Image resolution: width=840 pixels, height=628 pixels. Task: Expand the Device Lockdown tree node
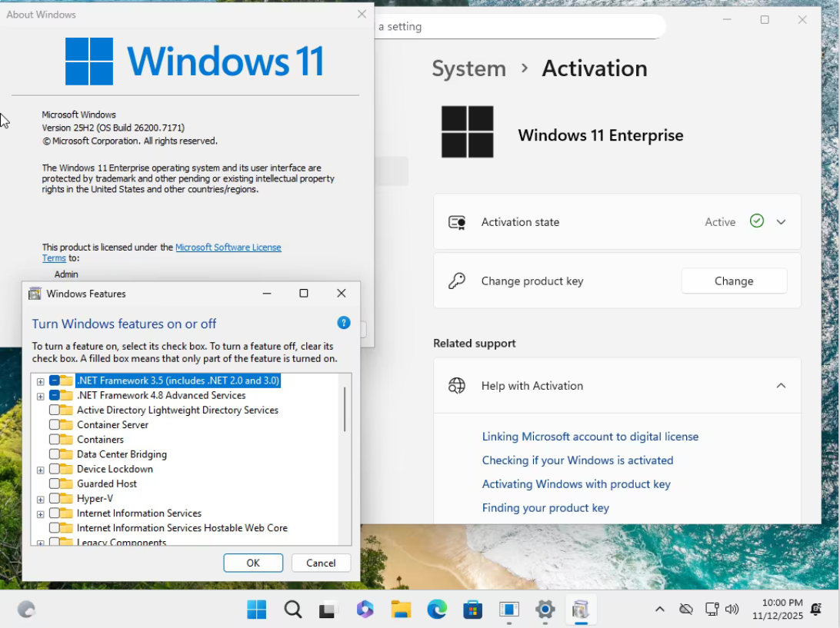40,470
